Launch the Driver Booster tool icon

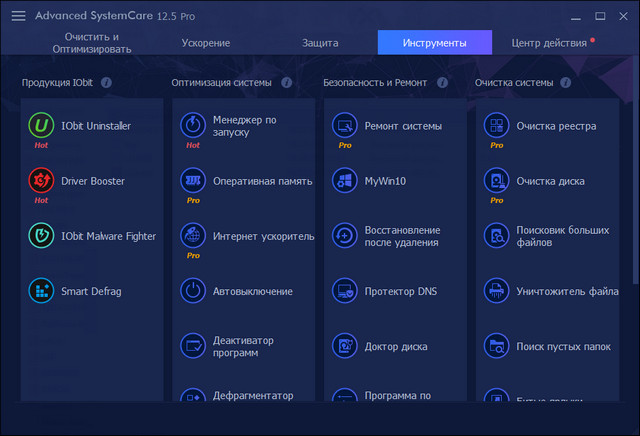42,181
